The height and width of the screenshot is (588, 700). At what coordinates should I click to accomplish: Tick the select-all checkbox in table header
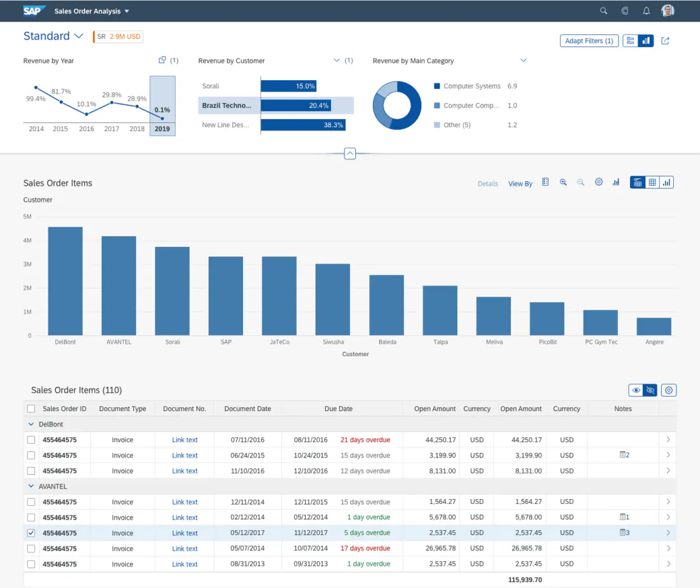click(x=31, y=409)
